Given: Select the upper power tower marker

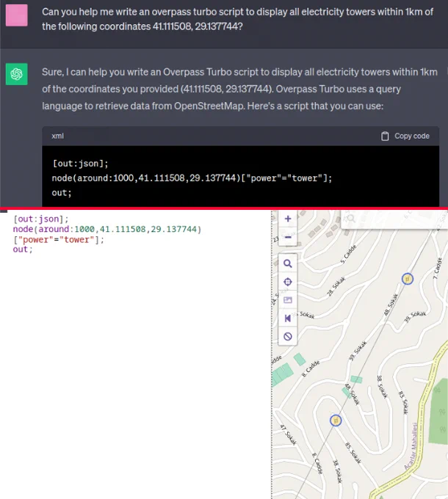Looking at the screenshot, I should 408,279.
